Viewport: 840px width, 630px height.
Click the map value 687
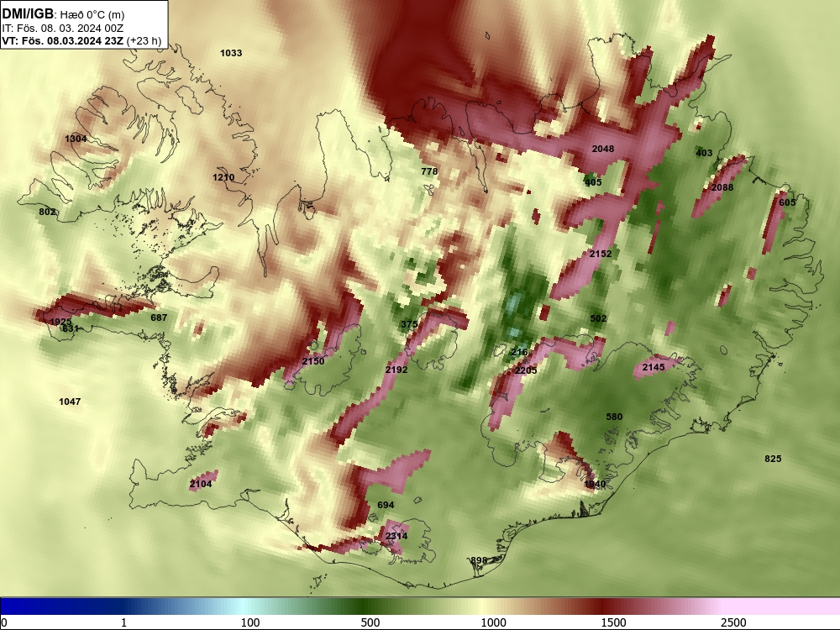(x=159, y=318)
